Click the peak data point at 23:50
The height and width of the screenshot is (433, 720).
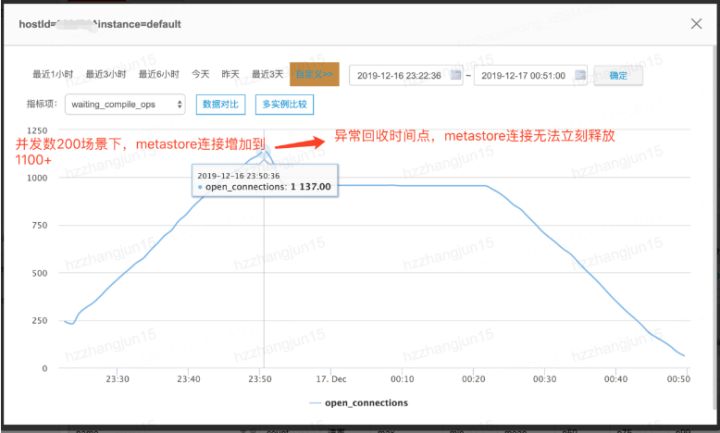point(264,153)
